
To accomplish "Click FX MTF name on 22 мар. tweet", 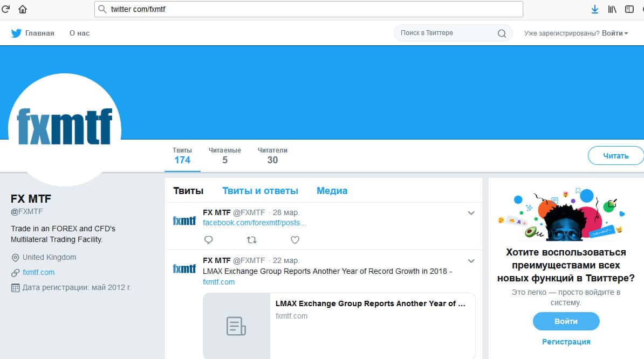I will click(x=216, y=260).
